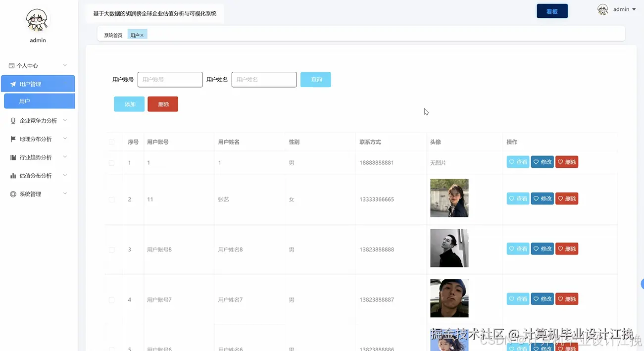Click the cell 用户姓名8
Viewport: 644px width, 351px height.
[x=230, y=250]
